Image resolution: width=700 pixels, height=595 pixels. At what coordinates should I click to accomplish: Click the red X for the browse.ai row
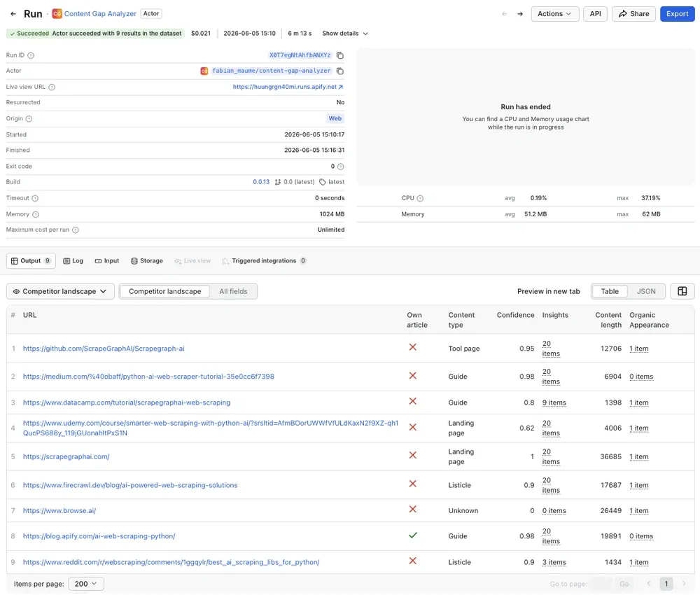(413, 510)
